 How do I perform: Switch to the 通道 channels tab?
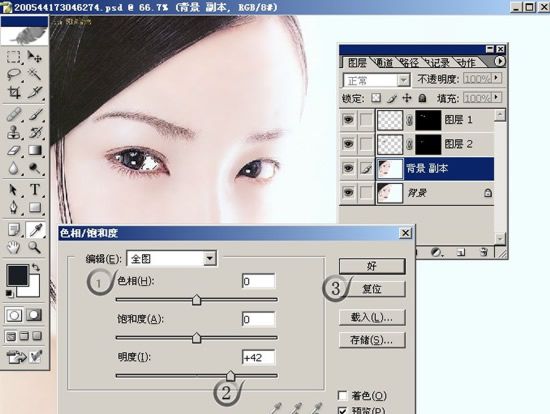[x=385, y=63]
